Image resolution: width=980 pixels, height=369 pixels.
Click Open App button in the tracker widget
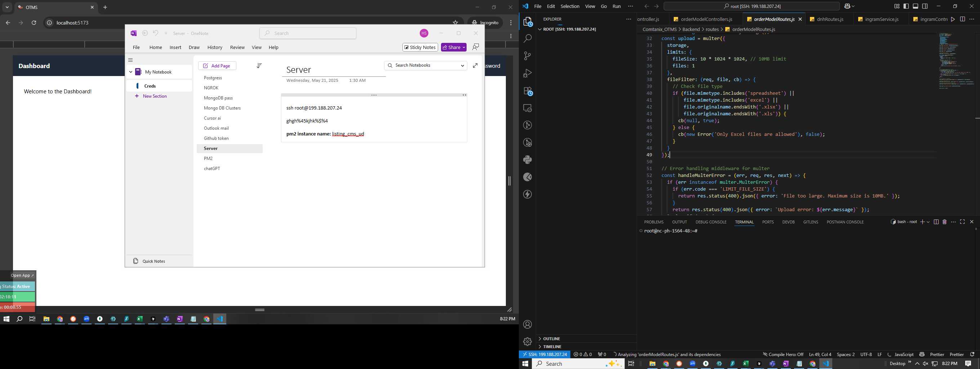[x=22, y=275]
